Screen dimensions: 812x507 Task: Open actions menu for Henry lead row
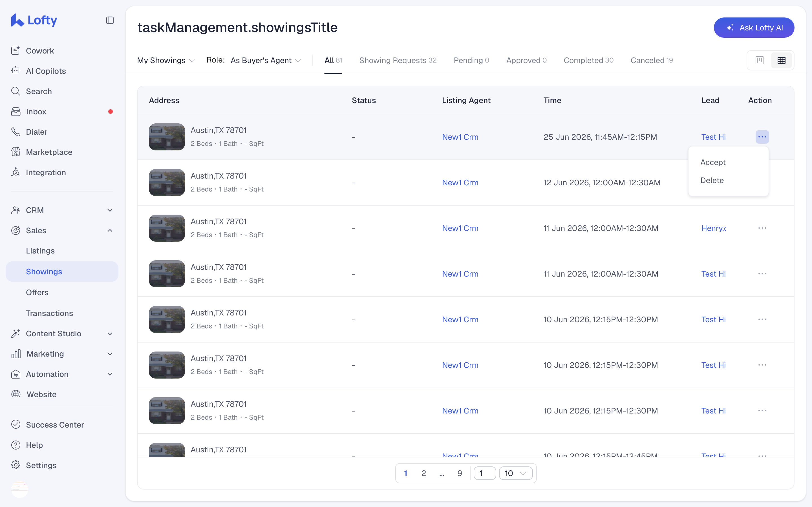point(762,228)
